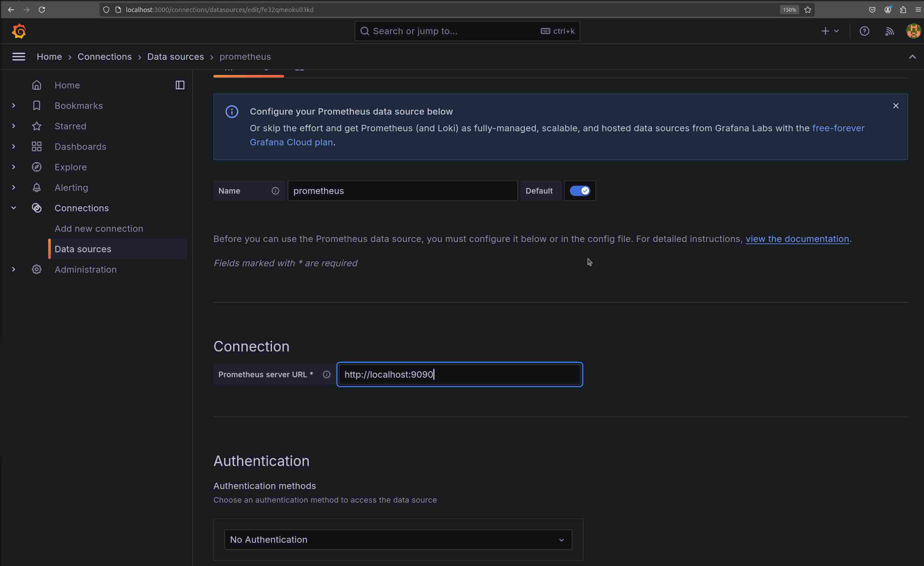Disable the Default data source toggle

pyautogui.click(x=580, y=191)
